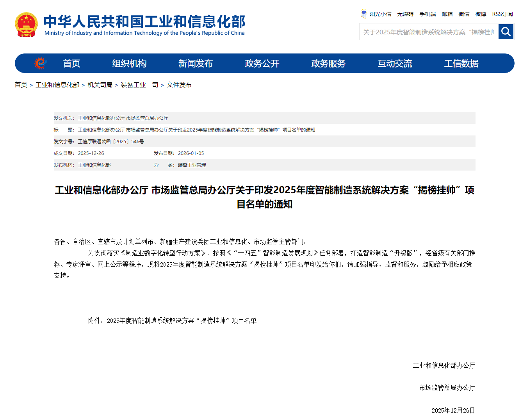This screenshot has width=529, height=420.
Task: Click the national emblem logo
Action: point(26,25)
